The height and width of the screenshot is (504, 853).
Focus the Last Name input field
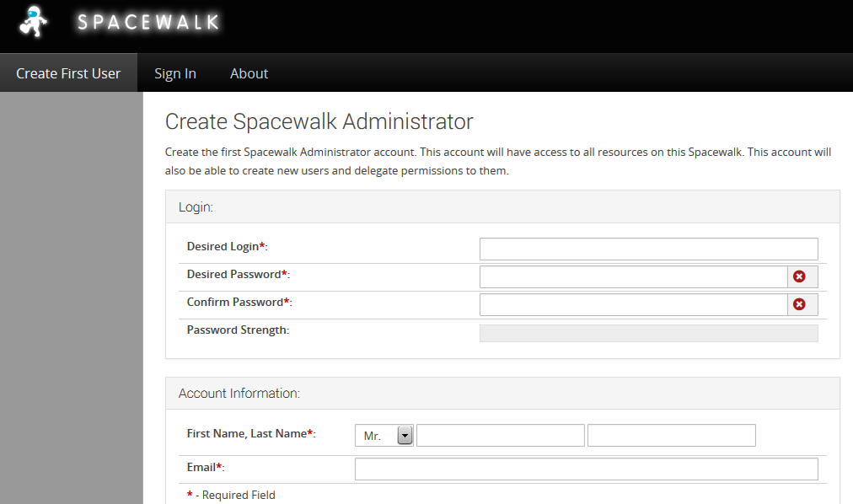coord(671,436)
